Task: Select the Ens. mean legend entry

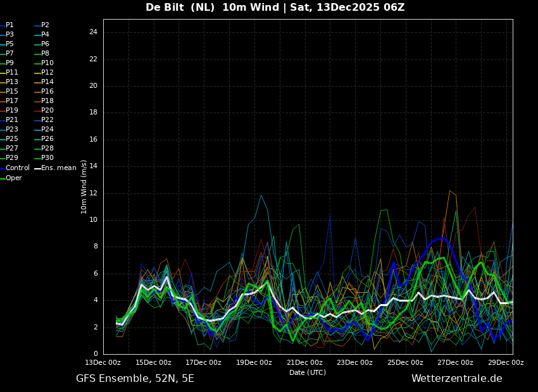Action: point(58,168)
